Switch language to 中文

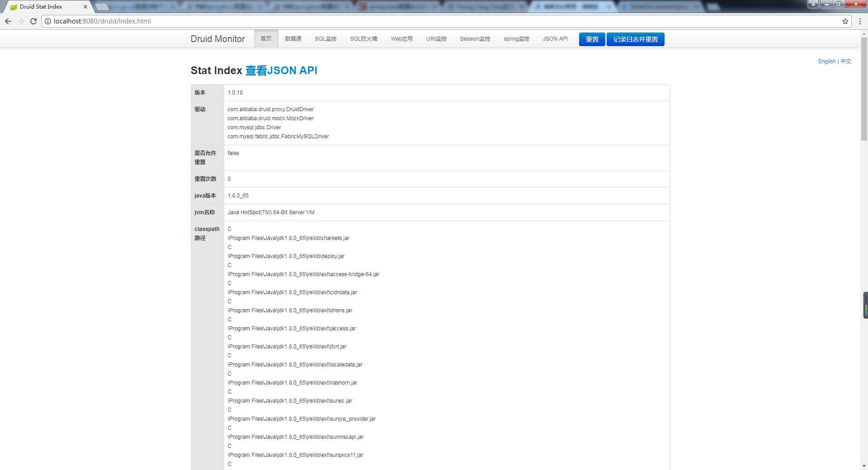[x=846, y=61]
